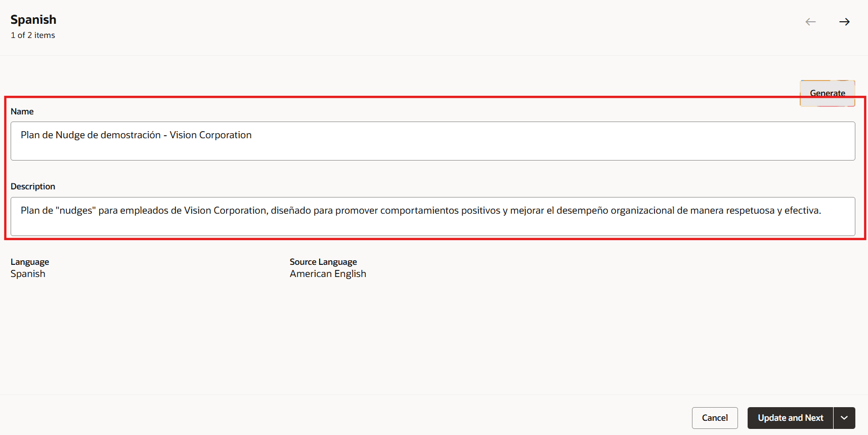Go to the next item arrow
The width and height of the screenshot is (868, 435).
pos(844,22)
